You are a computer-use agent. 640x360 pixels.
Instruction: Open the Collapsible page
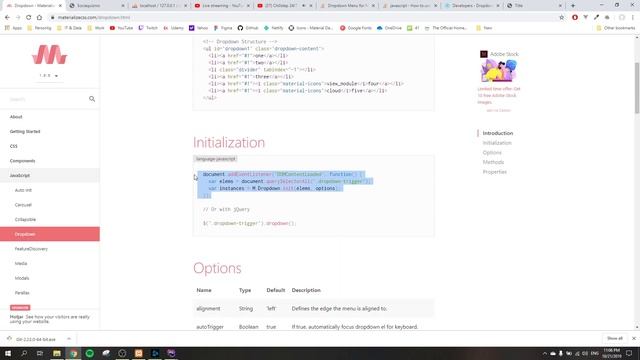pos(50,220)
